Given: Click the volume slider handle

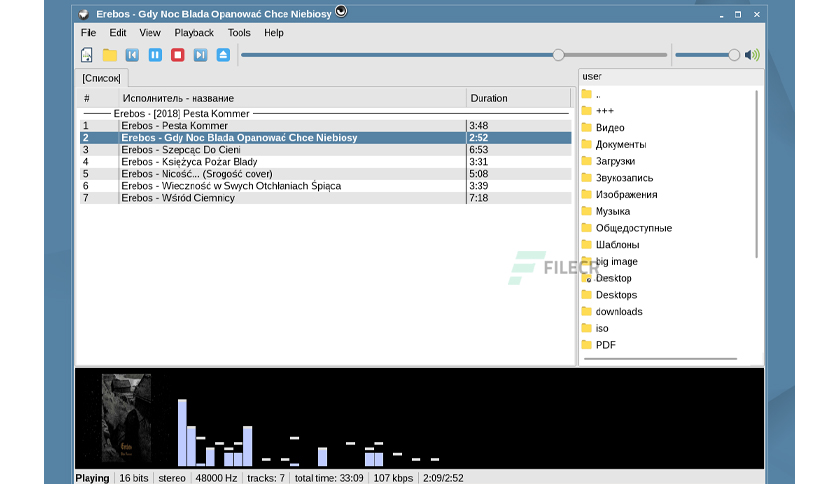Looking at the screenshot, I should pyautogui.click(x=734, y=55).
